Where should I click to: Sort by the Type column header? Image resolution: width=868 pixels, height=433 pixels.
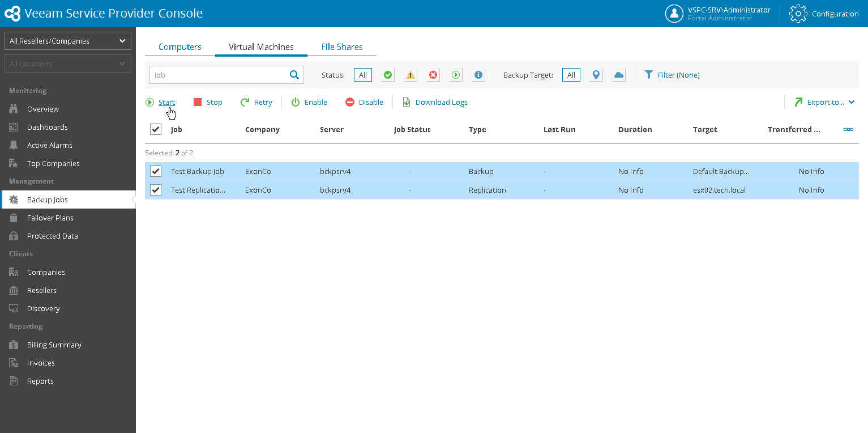(x=477, y=129)
